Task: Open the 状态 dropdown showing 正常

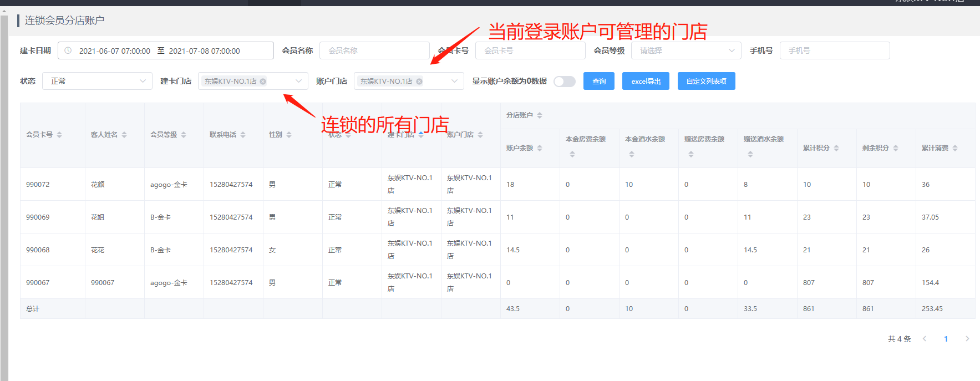Action: [97, 81]
